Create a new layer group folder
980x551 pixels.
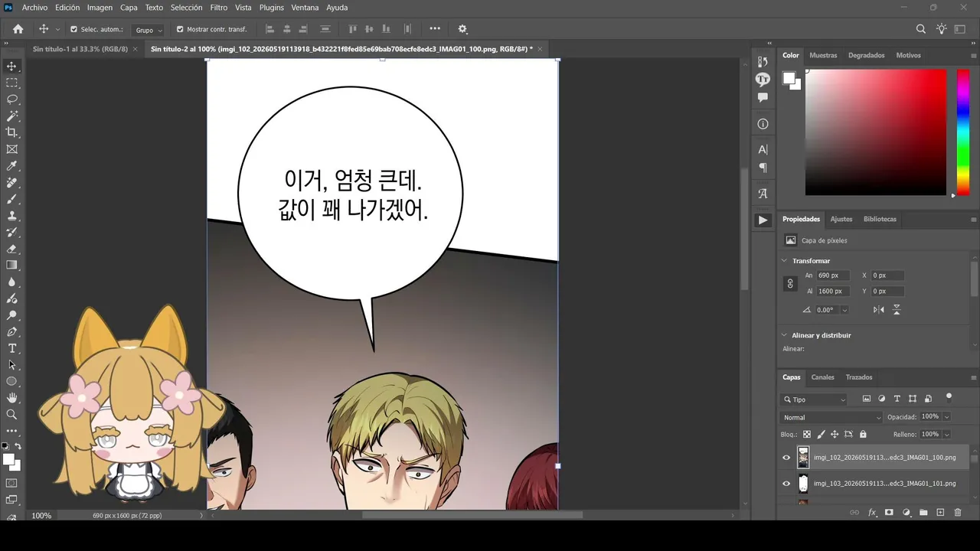[x=923, y=512]
